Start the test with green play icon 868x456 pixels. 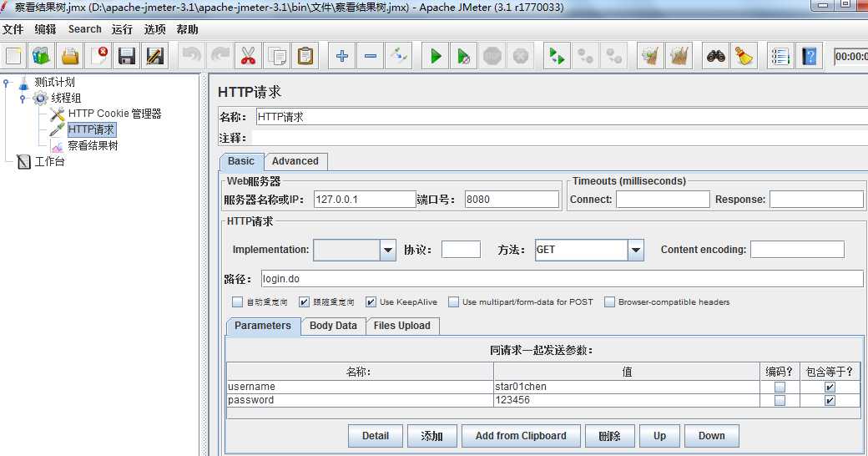pyautogui.click(x=436, y=56)
